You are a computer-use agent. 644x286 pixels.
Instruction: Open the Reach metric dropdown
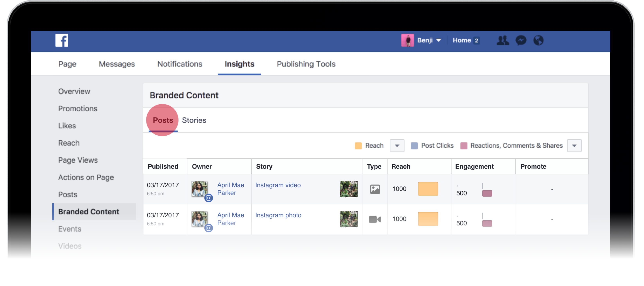pyautogui.click(x=397, y=146)
